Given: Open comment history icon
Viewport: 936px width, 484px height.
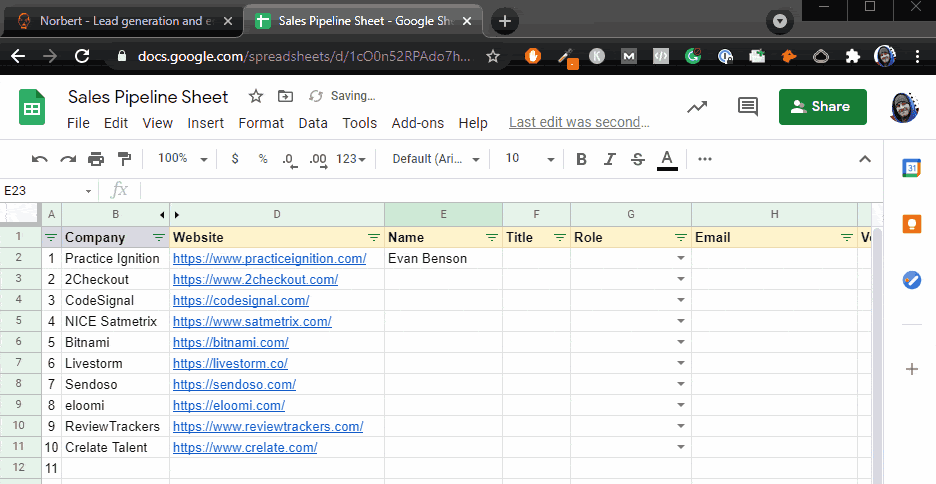Looking at the screenshot, I should (747, 107).
